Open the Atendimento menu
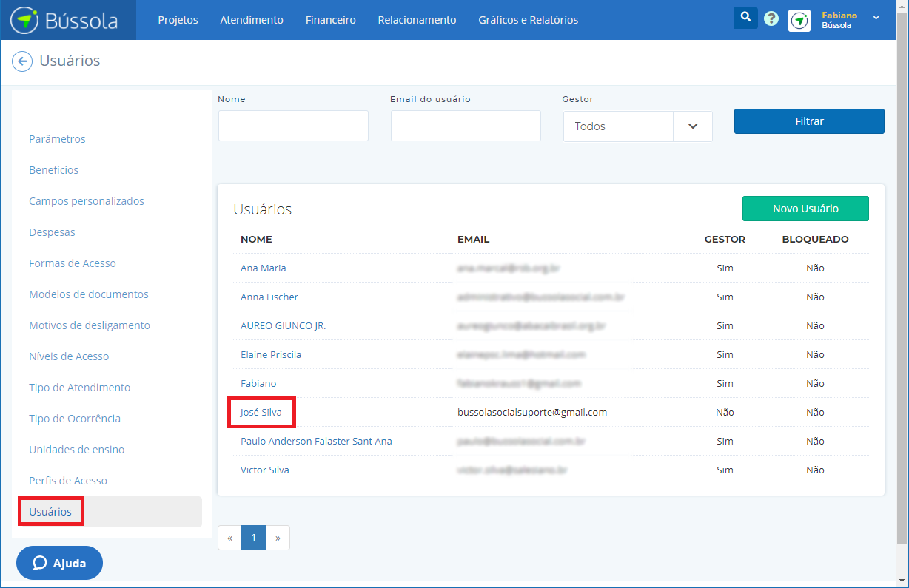 pyautogui.click(x=252, y=20)
